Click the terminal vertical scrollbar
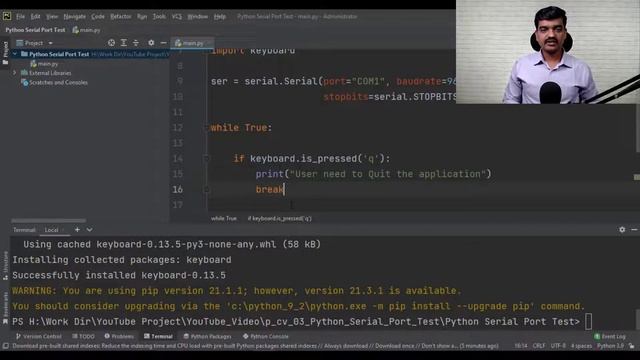640x360 pixels. point(637,318)
